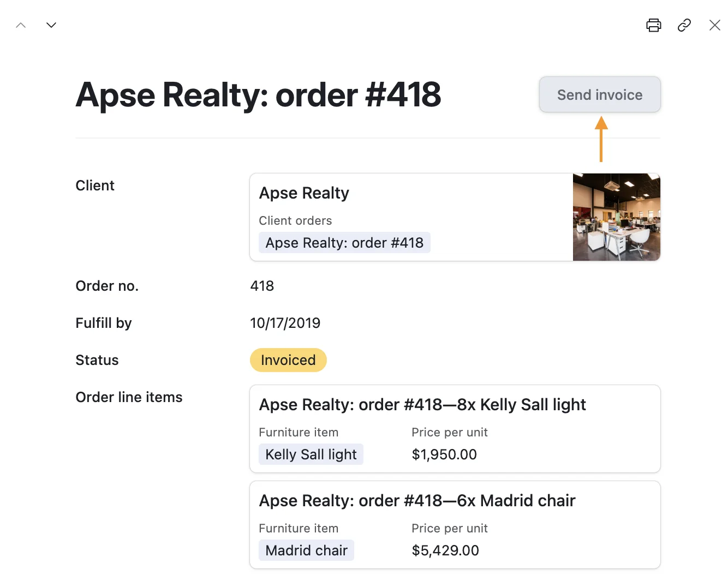This screenshot has height=575, width=728.
Task: Click the Apse Realty office photo thumbnail
Action: tap(616, 217)
